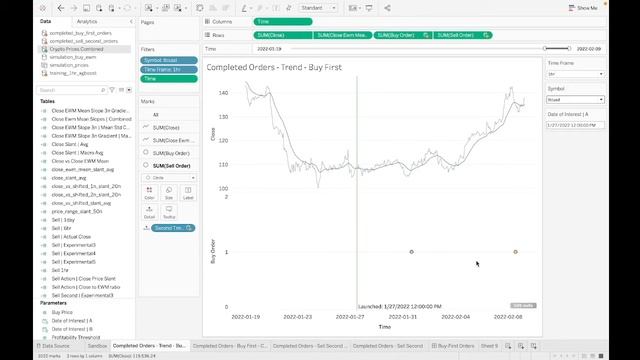
Task: Open the Standard fit dropdown
Action: coord(318,8)
